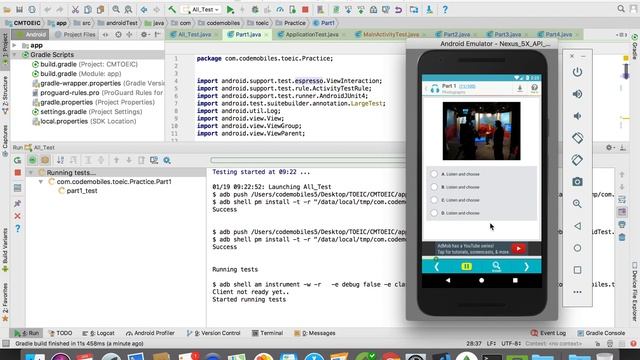Collapse com.codemobiles.toeic.Practice.Part1 test node
Image resolution: width=640 pixels, height=360 pixels.
(41, 182)
